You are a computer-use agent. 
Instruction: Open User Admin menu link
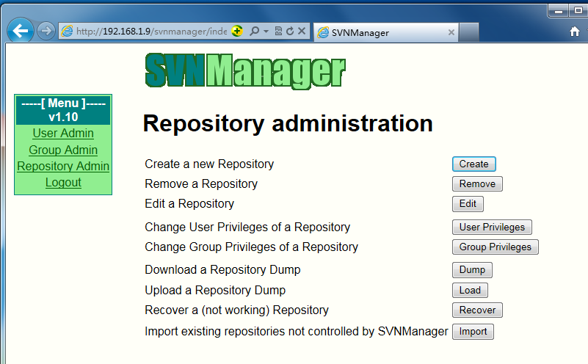tap(63, 133)
